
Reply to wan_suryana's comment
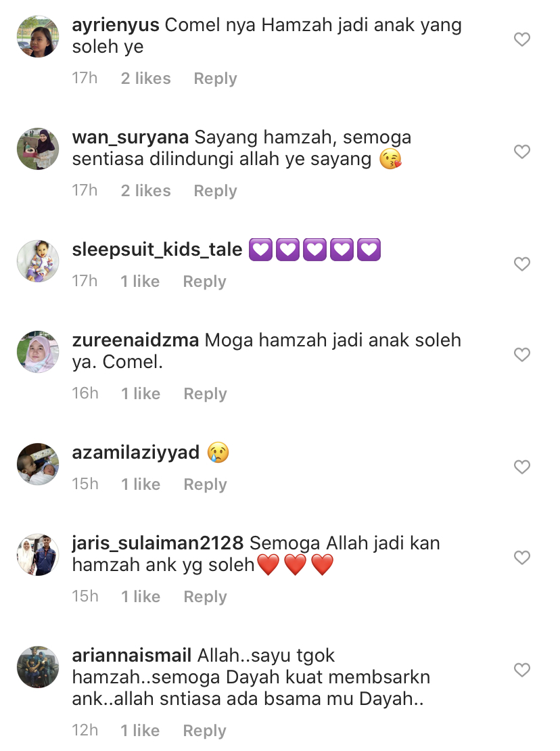(215, 191)
